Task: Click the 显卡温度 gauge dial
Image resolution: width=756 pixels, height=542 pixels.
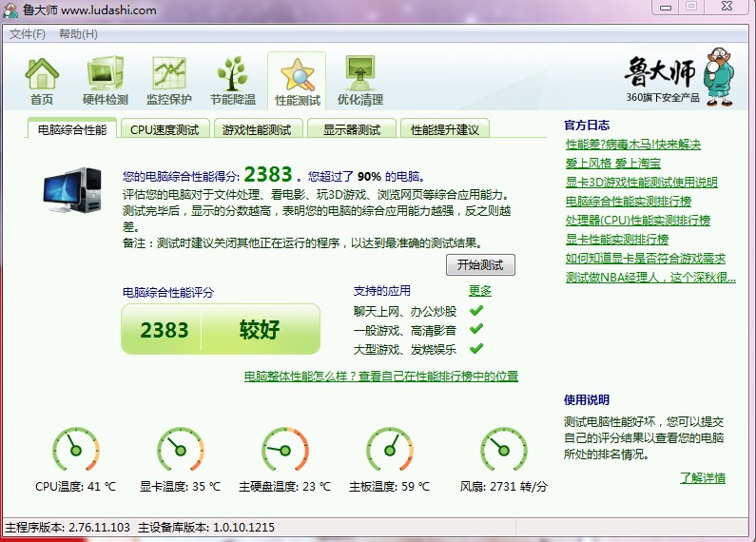Action: [x=181, y=450]
